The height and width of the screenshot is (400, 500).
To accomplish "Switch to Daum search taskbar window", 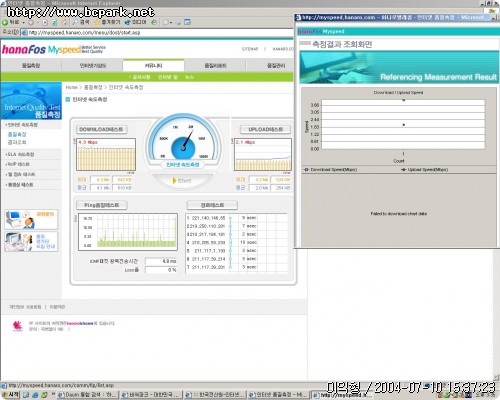I will click(88, 395).
